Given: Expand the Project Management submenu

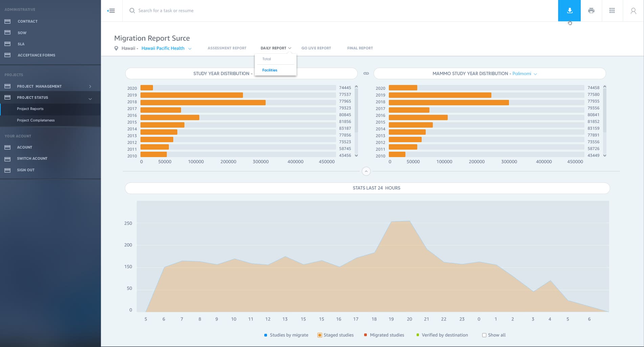Looking at the screenshot, I should (90, 86).
